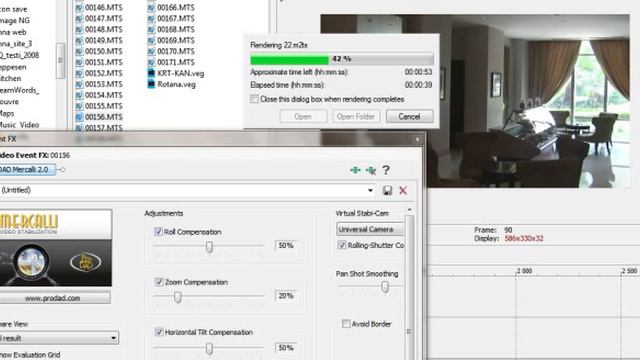Click the video preview of the room

pyautogui.click(x=475, y=101)
